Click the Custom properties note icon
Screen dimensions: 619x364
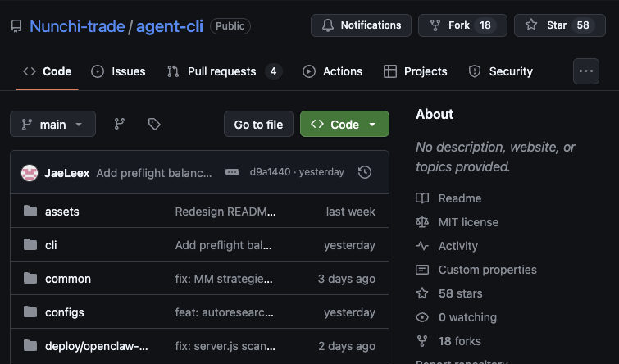point(422,270)
